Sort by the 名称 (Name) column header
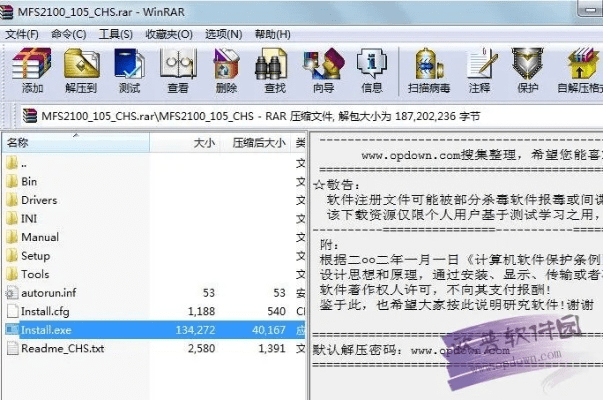Screen dimensions: 603x400 tap(76, 143)
